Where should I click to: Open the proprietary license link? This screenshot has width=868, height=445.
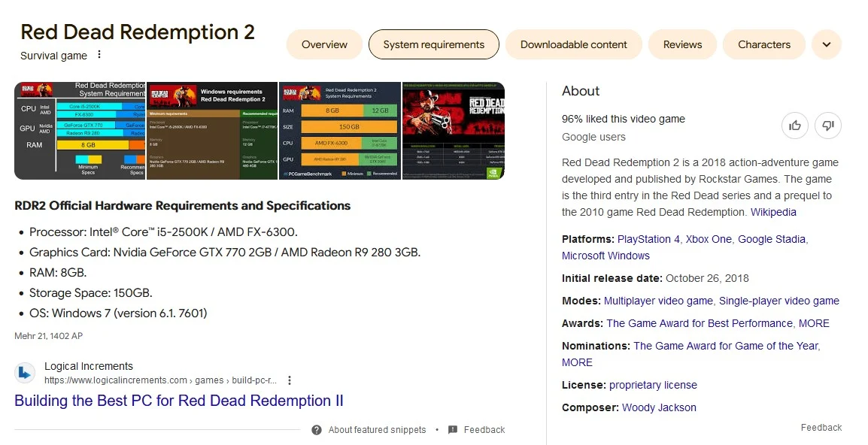653,385
